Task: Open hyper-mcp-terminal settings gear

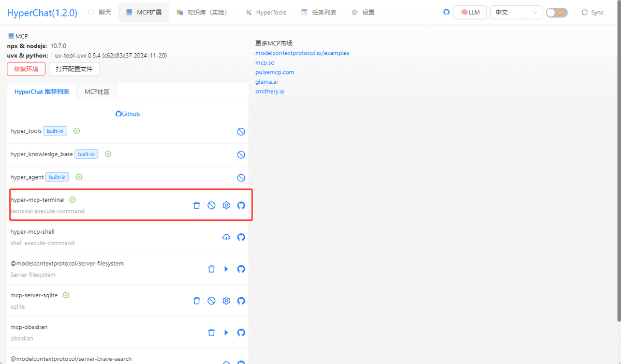Action: click(226, 205)
